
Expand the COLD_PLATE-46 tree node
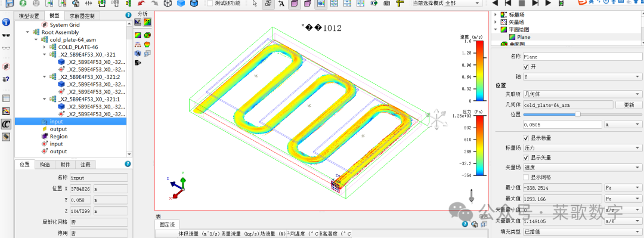(x=45, y=47)
